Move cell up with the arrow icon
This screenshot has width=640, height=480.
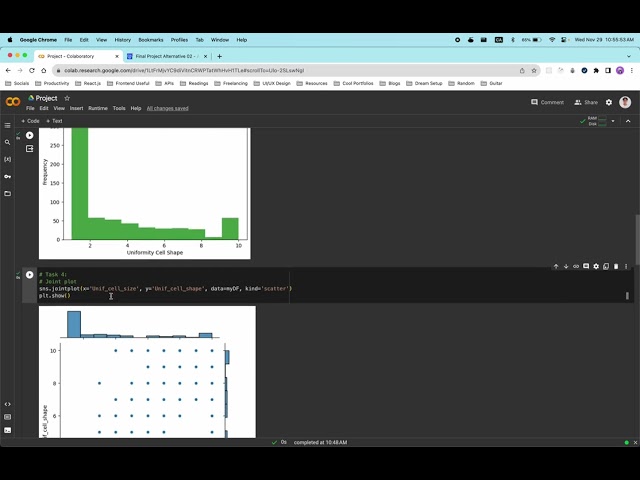556,266
